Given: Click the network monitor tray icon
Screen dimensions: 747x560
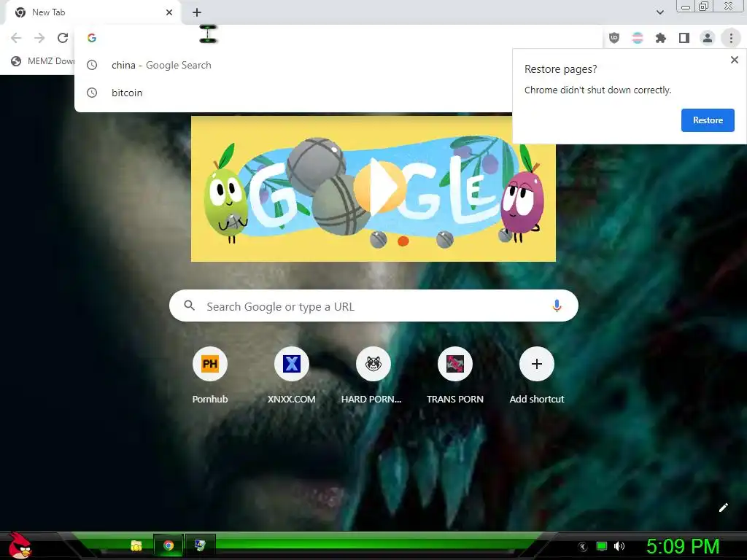Looking at the screenshot, I should (x=602, y=547).
